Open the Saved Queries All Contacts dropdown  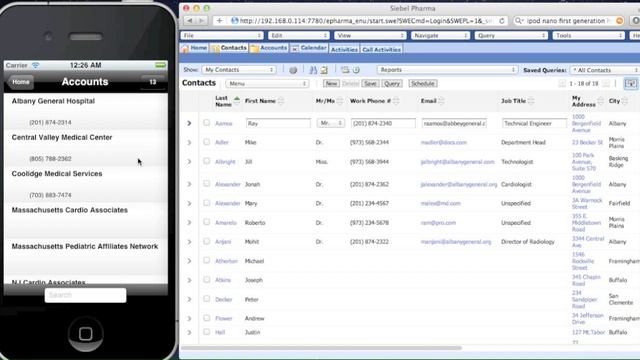pyautogui.click(x=604, y=70)
